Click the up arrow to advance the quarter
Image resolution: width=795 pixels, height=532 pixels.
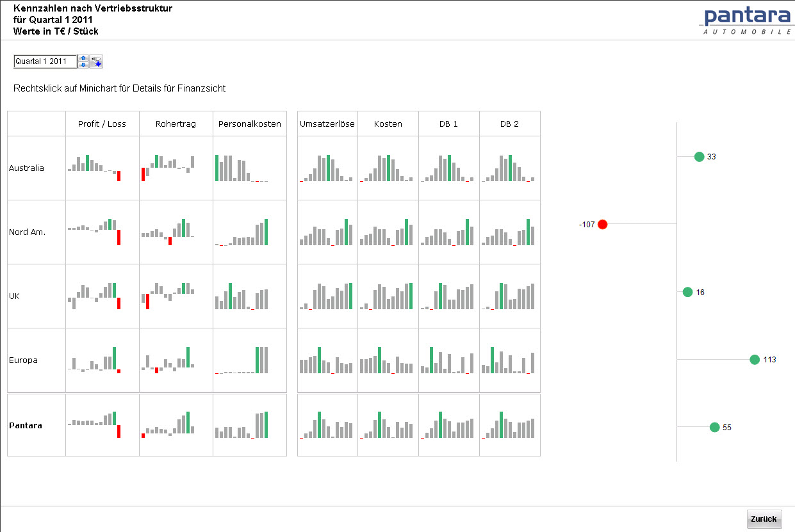pos(83,58)
